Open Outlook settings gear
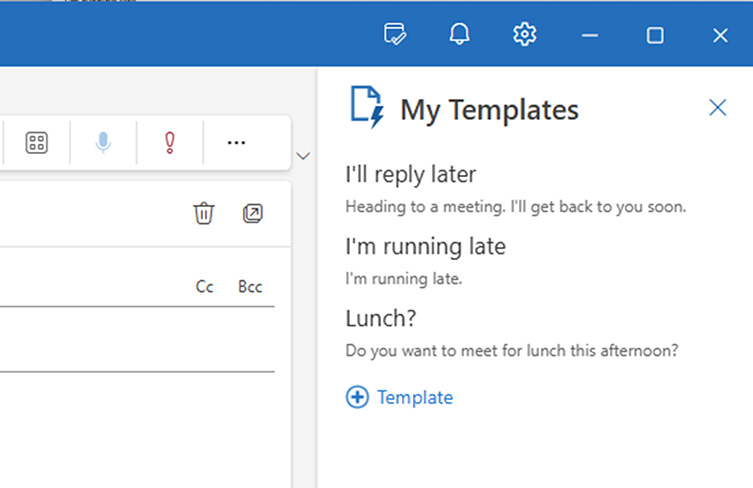Image resolution: width=753 pixels, height=488 pixels. pos(524,35)
